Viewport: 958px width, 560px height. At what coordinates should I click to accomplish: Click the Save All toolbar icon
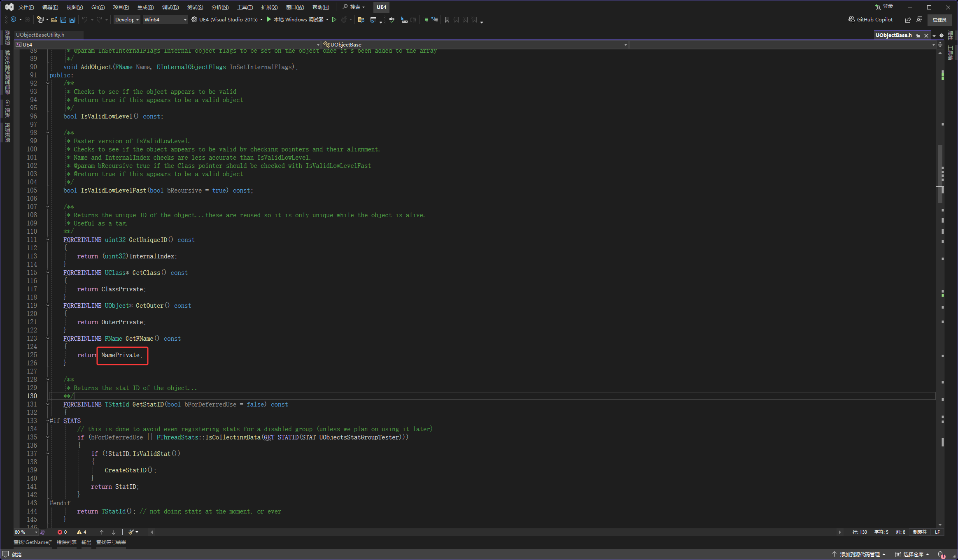(x=72, y=20)
